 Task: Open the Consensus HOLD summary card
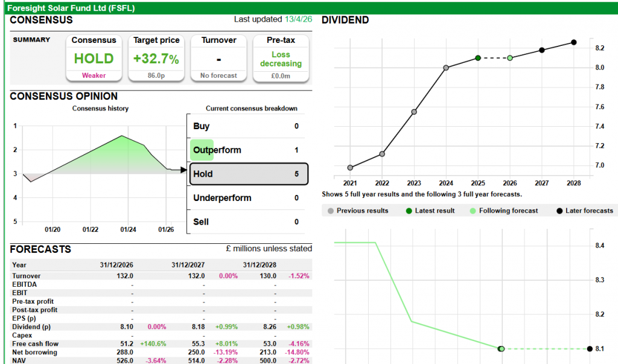pyautogui.click(x=94, y=58)
